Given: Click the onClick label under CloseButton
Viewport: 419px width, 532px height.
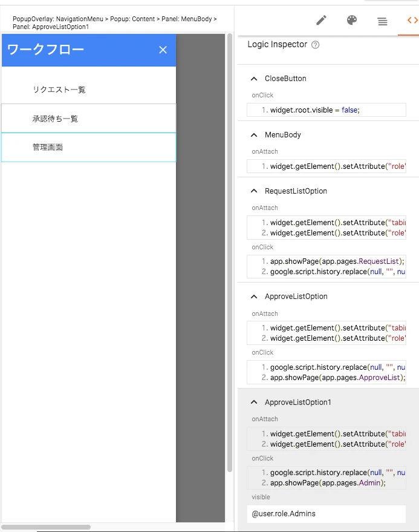Looking at the screenshot, I should pos(262,96).
